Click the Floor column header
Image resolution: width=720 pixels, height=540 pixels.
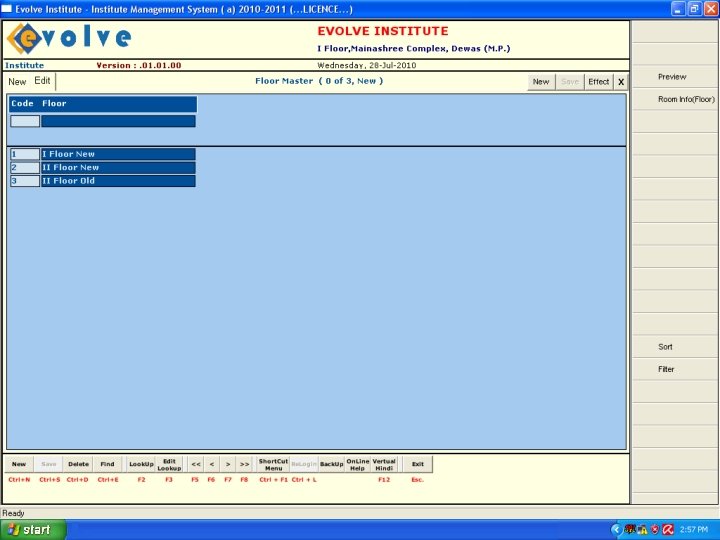click(54, 103)
